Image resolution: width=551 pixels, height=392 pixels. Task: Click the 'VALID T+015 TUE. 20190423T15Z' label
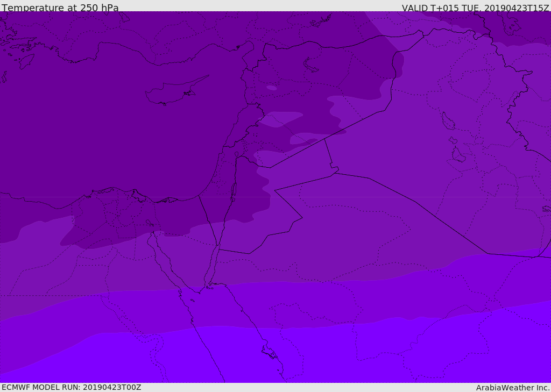[x=476, y=8]
